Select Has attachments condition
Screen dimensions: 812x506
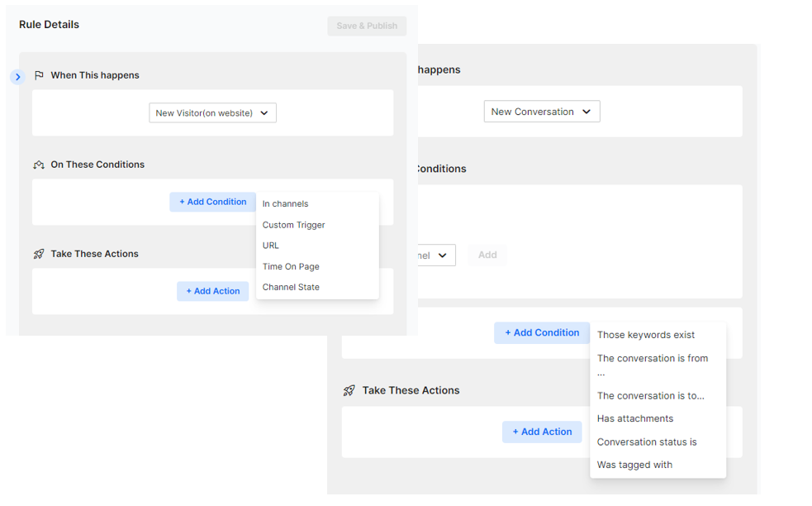(x=635, y=418)
